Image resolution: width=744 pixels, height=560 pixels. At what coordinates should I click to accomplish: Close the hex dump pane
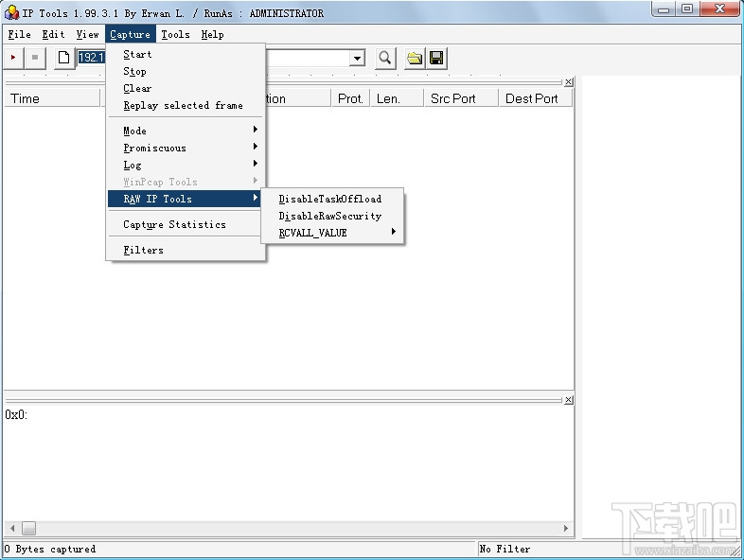[x=569, y=400]
